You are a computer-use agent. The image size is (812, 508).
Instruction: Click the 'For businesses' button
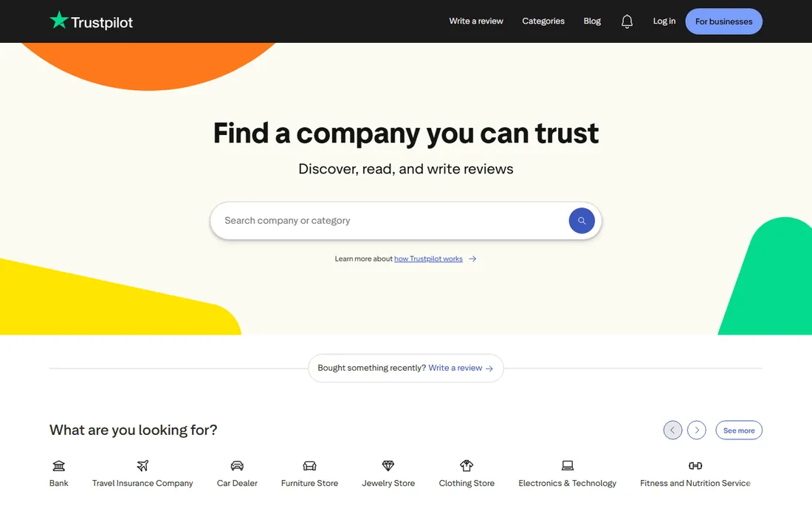[723, 21]
